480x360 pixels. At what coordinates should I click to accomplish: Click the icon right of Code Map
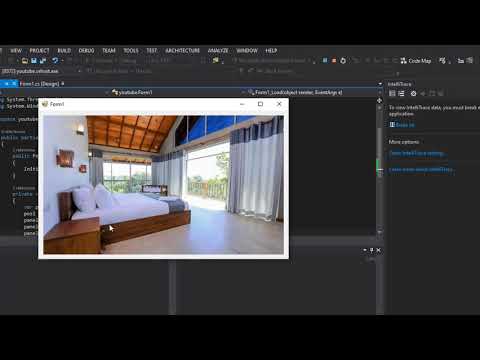tap(442, 61)
